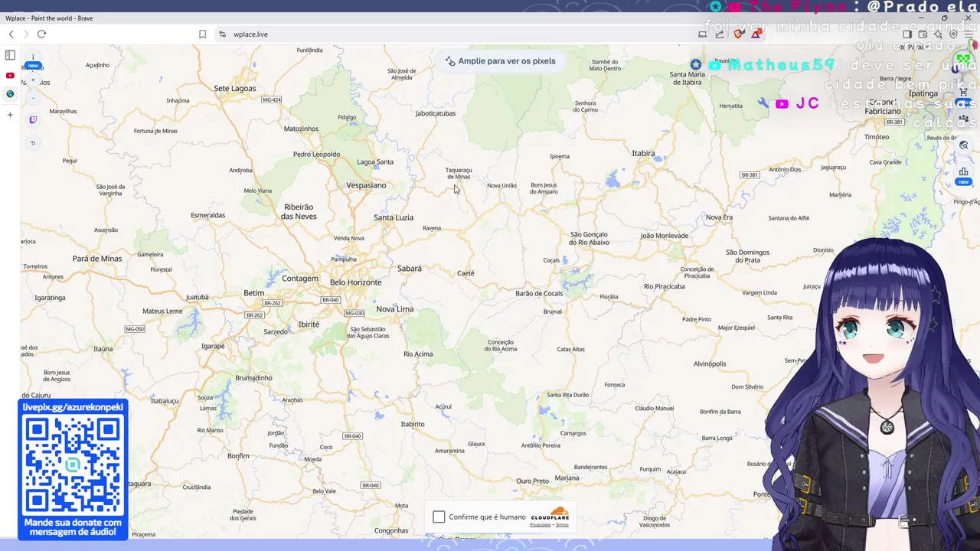Reload the wplace.live page

click(41, 34)
